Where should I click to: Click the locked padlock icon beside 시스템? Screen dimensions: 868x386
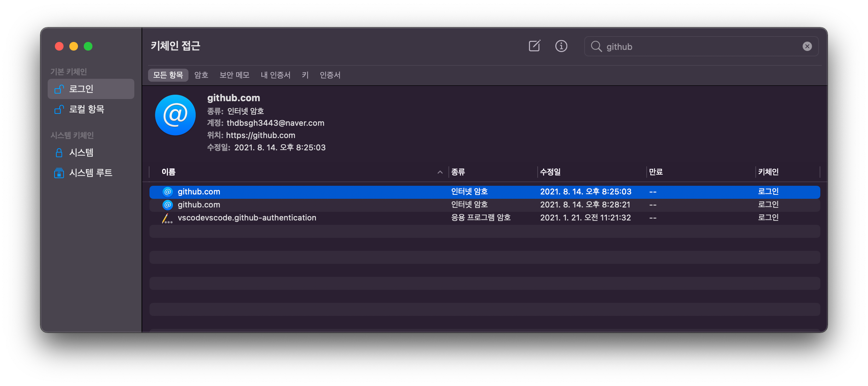coord(59,153)
